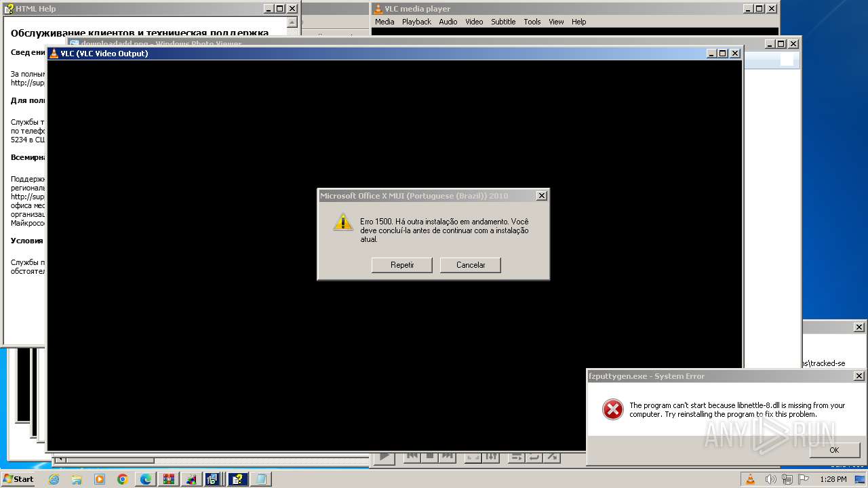
Task: Maximize the HTML Help window
Action: click(280, 9)
